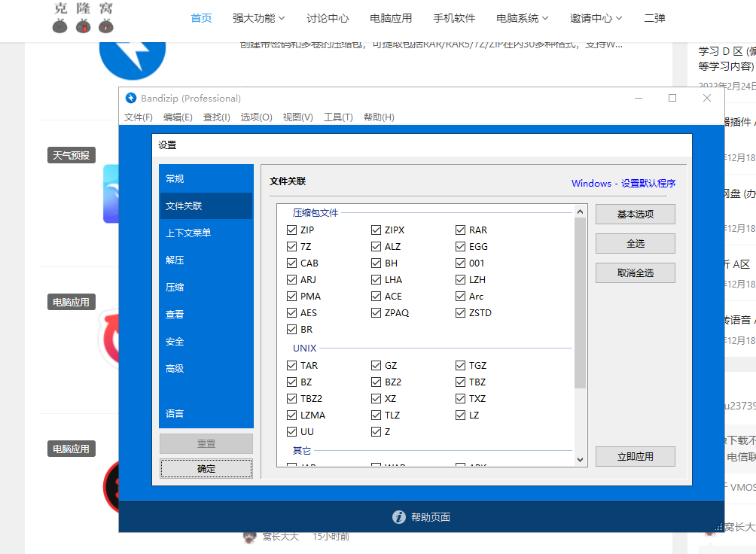
Task: Click the scroll-up arrow of the format list
Action: click(x=580, y=212)
